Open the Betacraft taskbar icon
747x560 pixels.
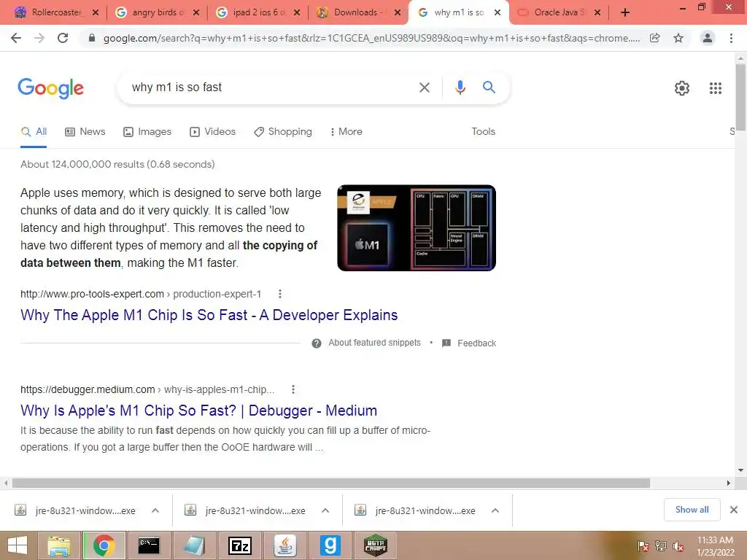(376, 545)
